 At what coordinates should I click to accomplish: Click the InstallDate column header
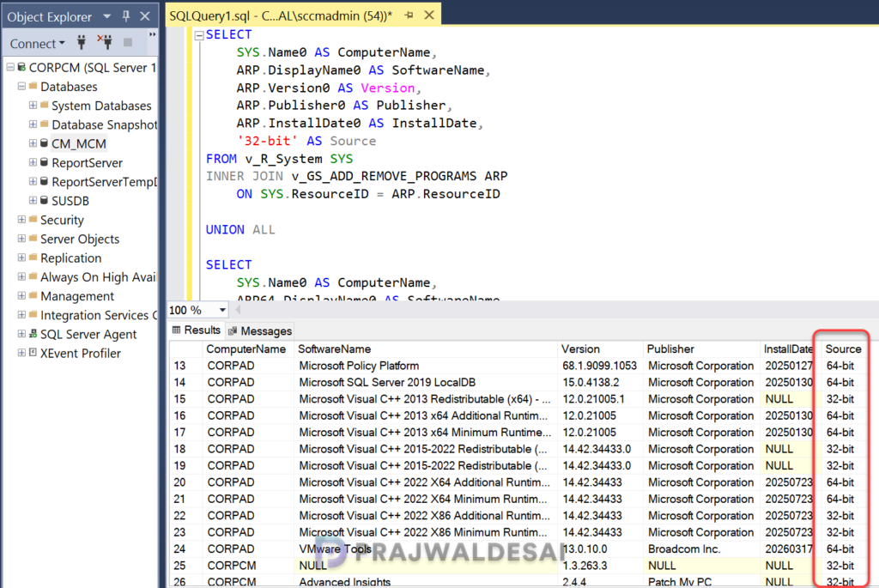pos(788,349)
